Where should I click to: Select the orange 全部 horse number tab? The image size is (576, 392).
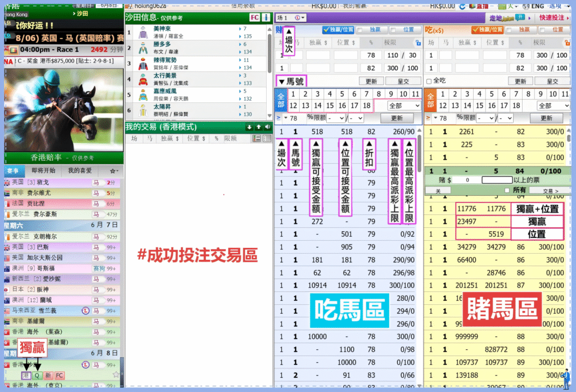[430, 100]
